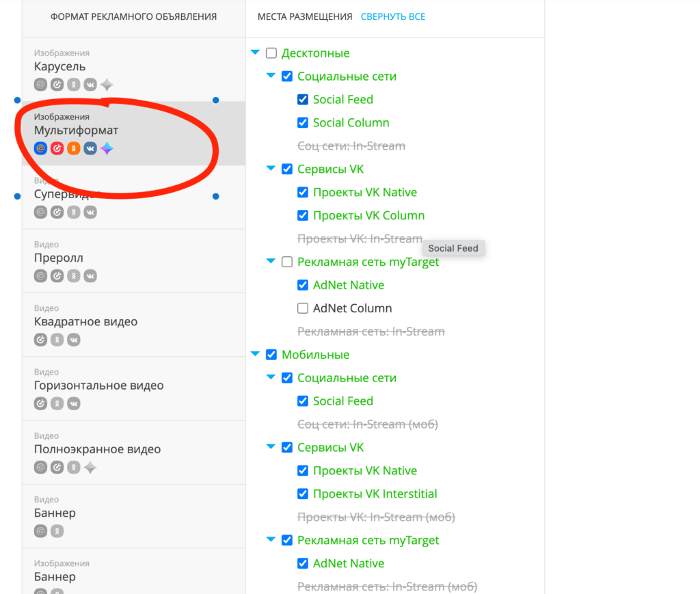Uncheck the Проекты VK Interstitial checkbox
700x594 pixels.
303,494
